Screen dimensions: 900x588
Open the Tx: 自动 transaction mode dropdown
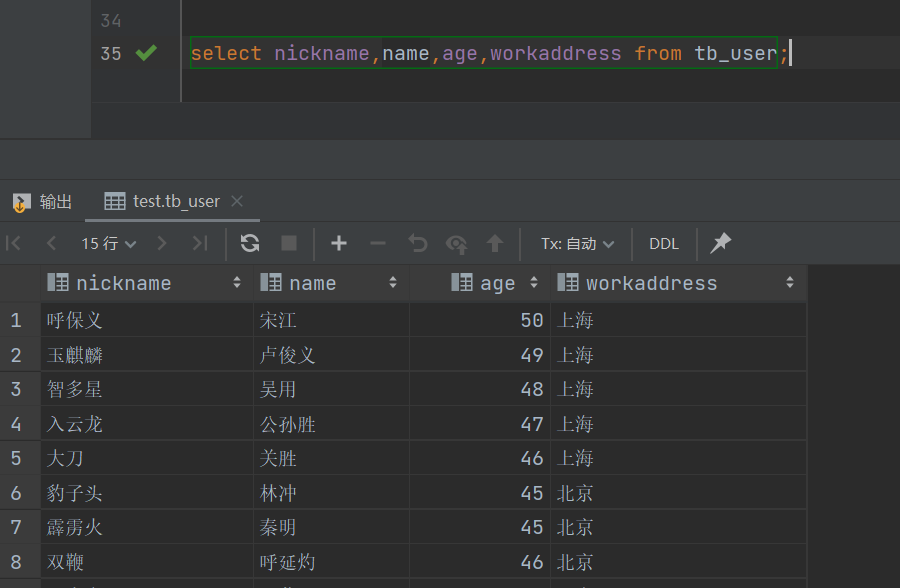(578, 243)
